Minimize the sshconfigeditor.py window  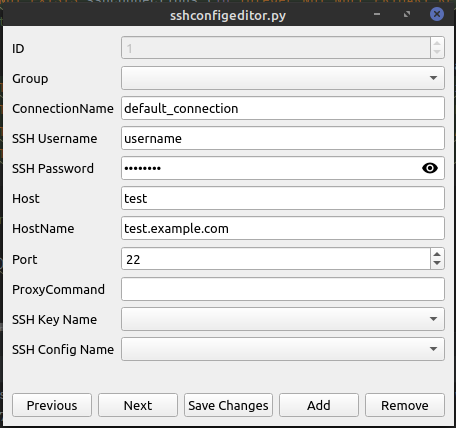pyautogui.click(x=377, y=14)
